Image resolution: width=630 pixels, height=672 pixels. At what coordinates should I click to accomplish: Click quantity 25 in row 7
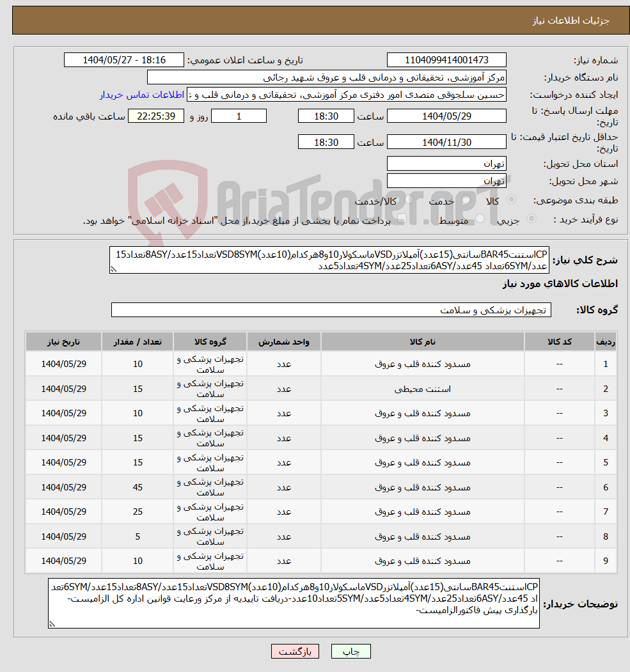click(138, 512)
